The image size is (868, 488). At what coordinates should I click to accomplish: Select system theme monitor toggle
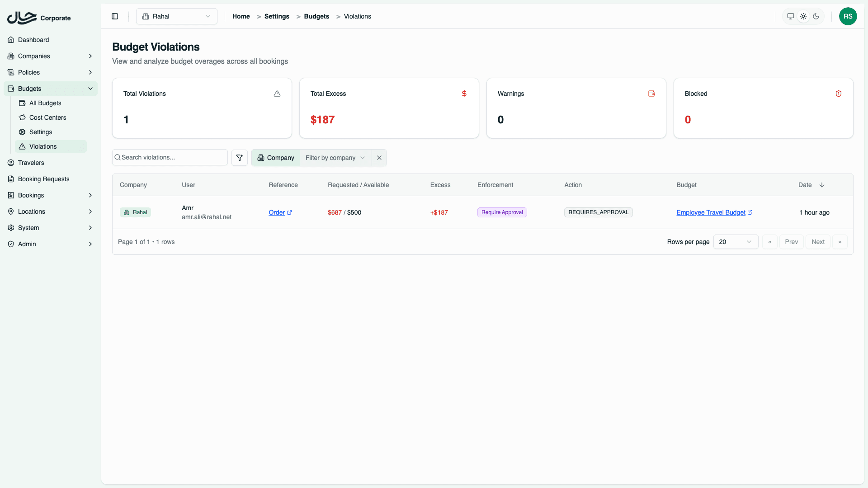click(791, 16)
